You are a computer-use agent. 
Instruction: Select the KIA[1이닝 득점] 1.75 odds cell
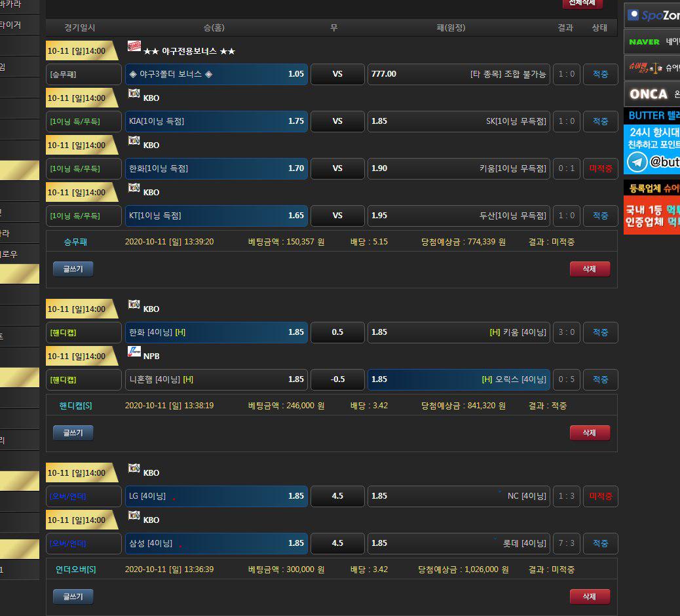[x=216, y=121]
